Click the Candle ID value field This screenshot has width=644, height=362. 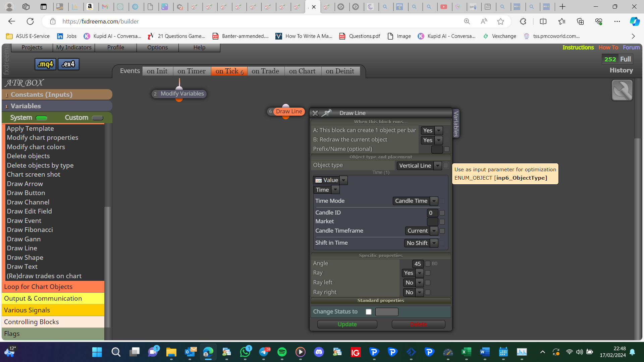432,213
